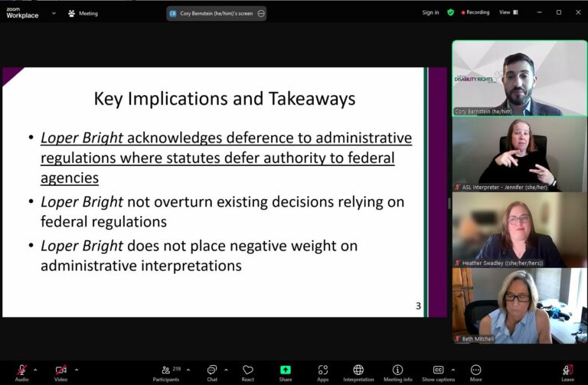The image size is (588, 385).
Task: Open the Participants list
Action: 166,372
